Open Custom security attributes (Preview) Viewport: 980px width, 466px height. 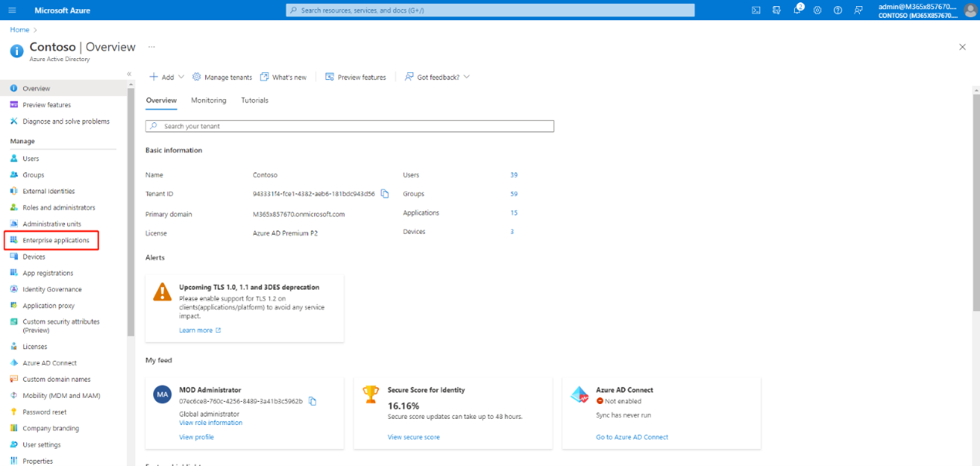(x=61, y=325)
